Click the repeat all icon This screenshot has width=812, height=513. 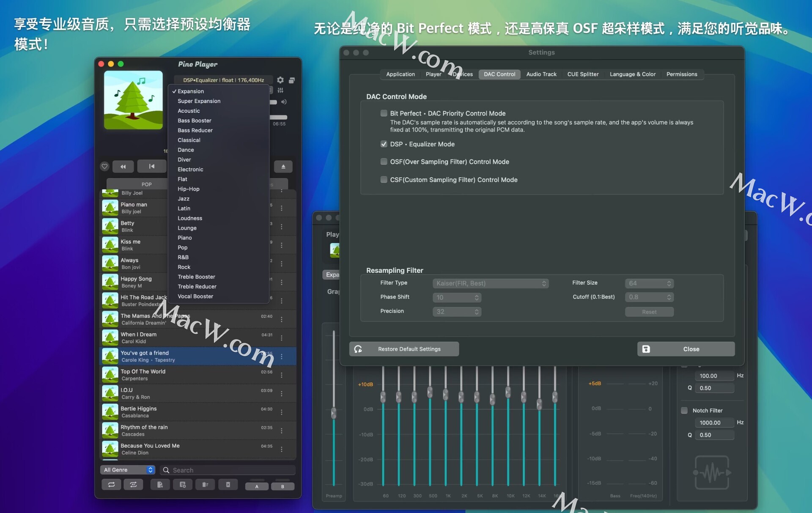(x=133, y=485)
